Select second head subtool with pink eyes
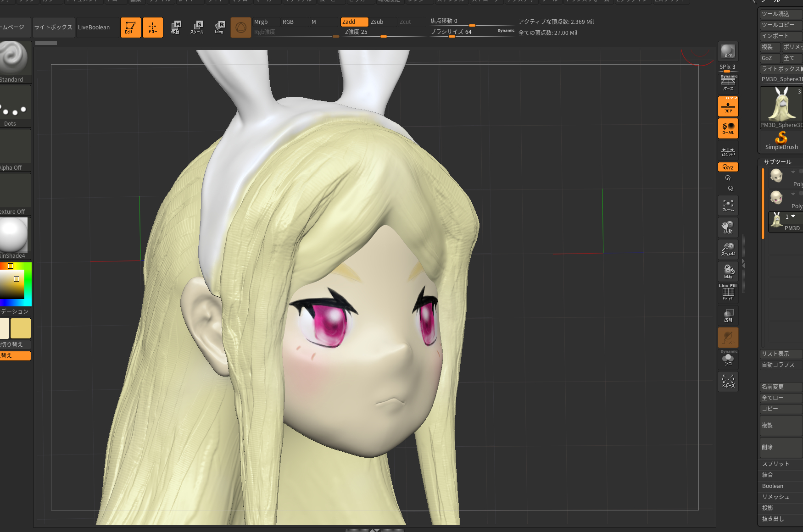Viewport: 803px width, 532px height. click(785, 199)
